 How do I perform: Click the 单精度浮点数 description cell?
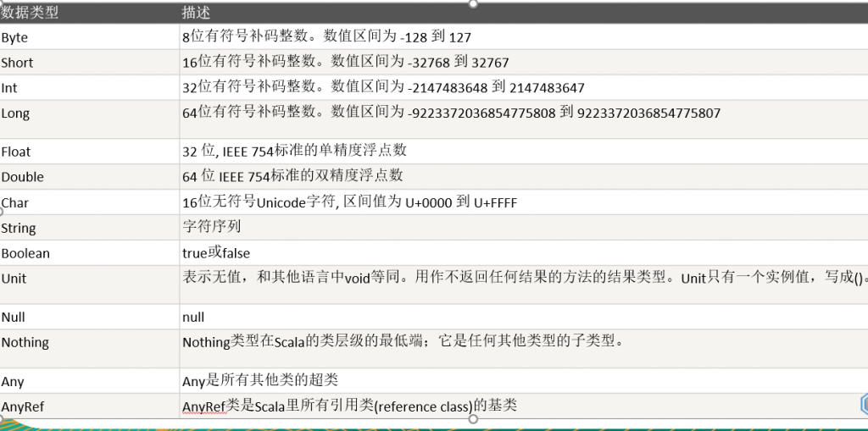[x=524, y=152]
